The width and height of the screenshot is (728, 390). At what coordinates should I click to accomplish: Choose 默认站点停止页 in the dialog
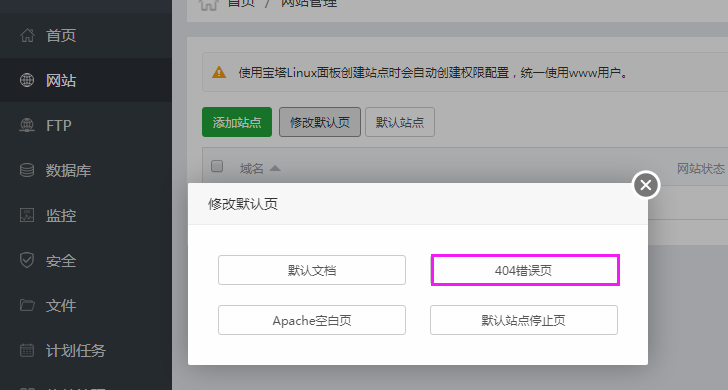pos(524,320)
